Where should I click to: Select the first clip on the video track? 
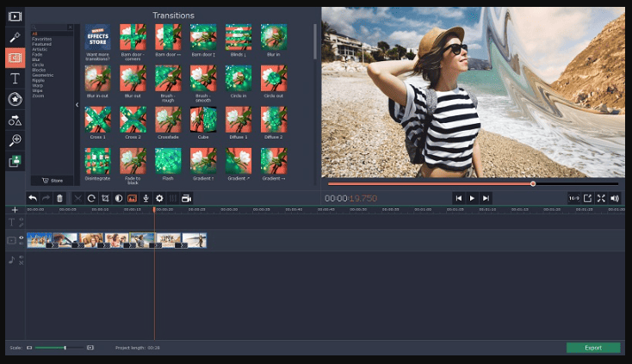click(x=40, y=240)
